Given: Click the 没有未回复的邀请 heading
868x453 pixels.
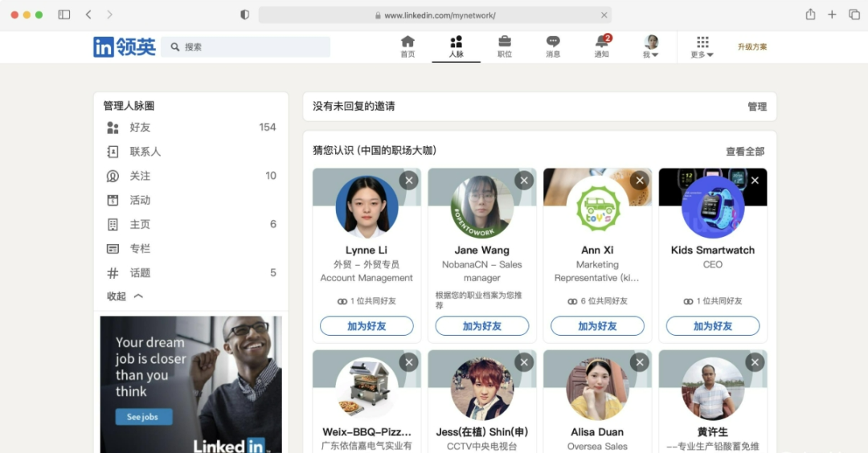Looking at the screenshot, I should pos(354,106).
